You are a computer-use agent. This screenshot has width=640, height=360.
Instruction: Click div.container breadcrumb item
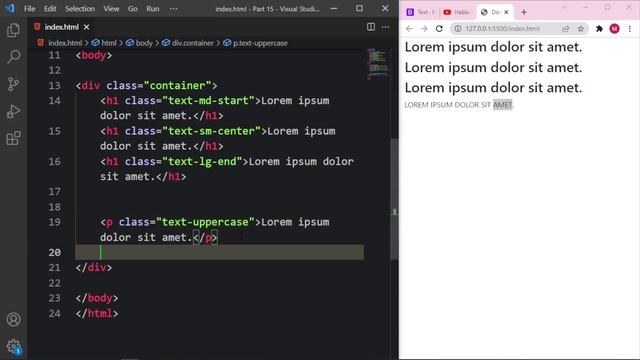192,43
